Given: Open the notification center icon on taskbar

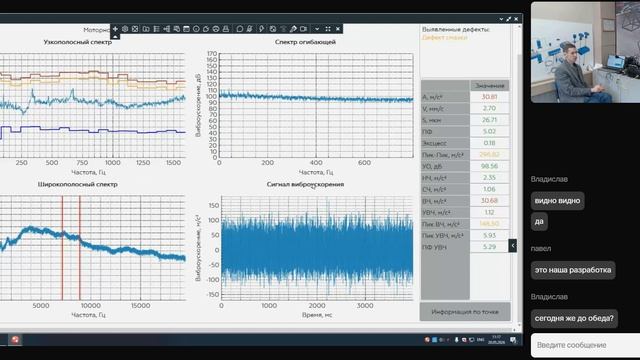Looking at the screenshot, I should (513, 340).
